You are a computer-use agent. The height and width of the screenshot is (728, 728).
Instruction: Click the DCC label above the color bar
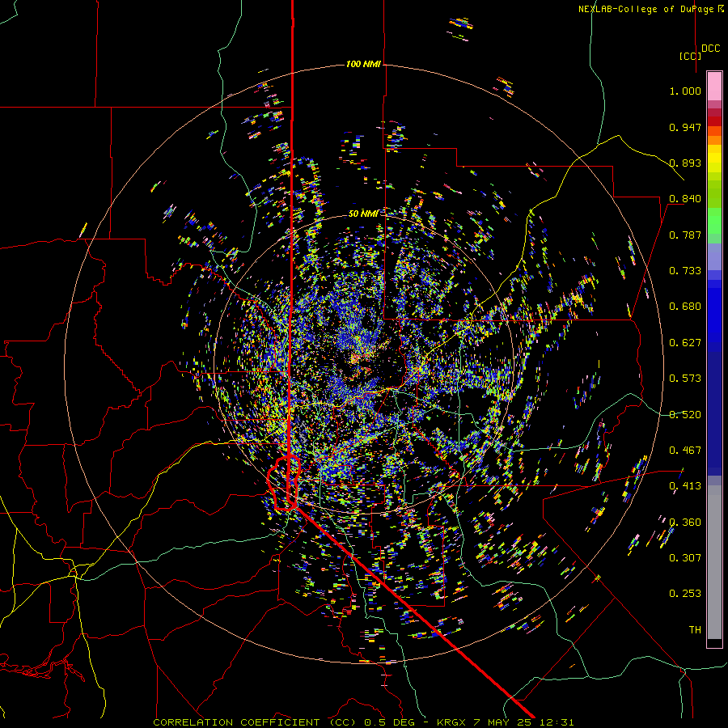click(711, 49)
